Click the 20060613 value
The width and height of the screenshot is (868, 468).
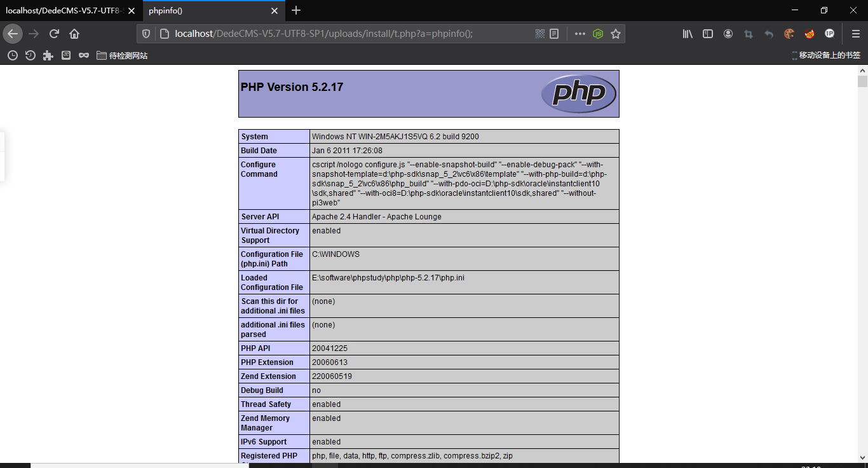pyautogui.click(x=330, y=362)
